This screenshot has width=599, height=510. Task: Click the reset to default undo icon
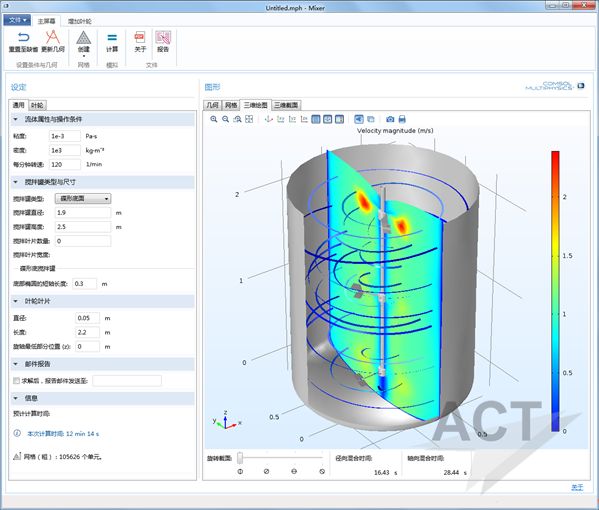pyautogui.click(x=23, y=37)
